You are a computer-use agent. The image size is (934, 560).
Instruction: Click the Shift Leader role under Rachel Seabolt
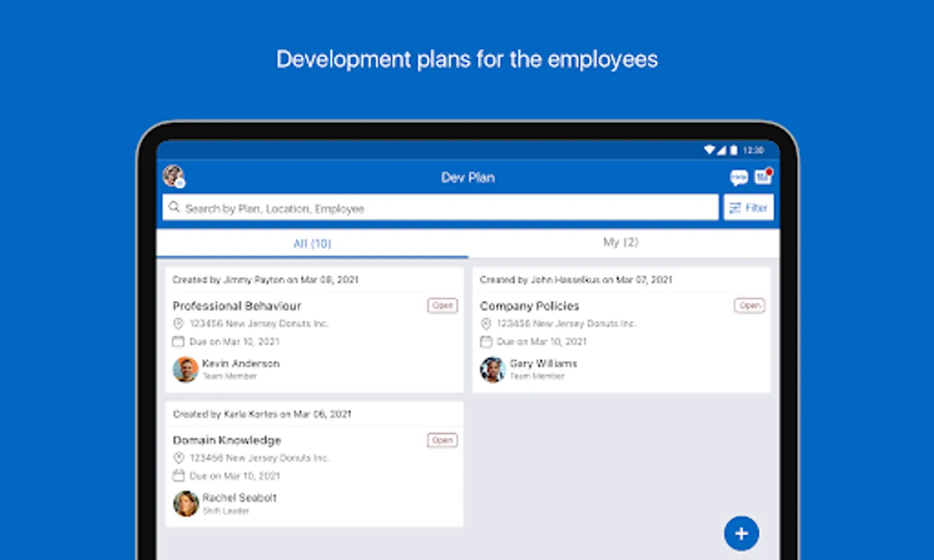tap(226, 511)
